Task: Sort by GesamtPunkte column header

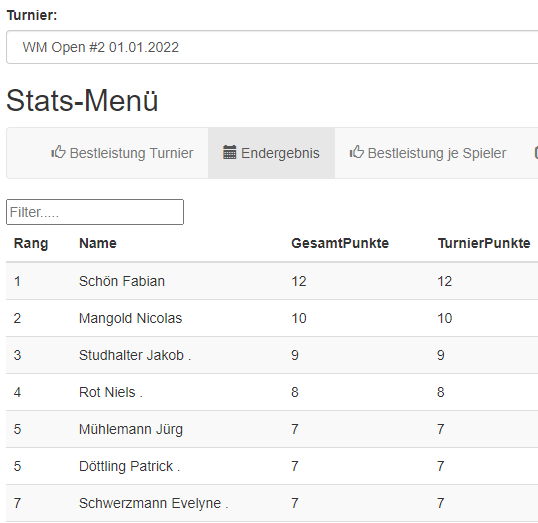Action: [340, 243]
